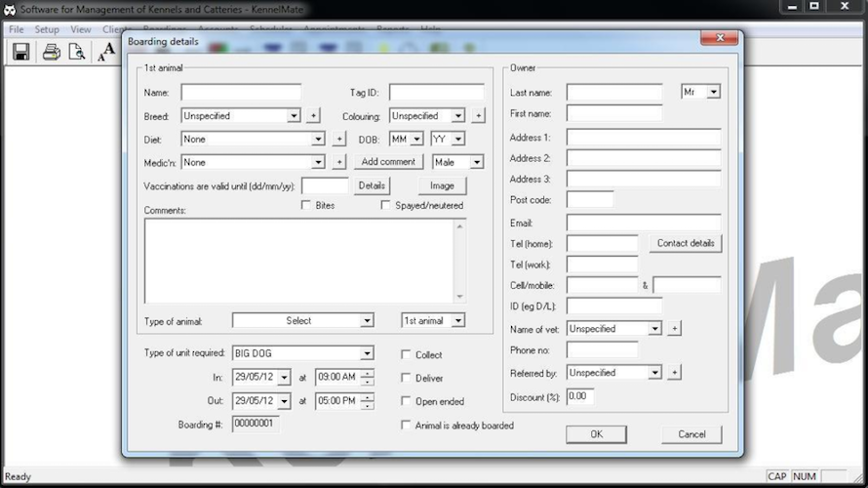This screenshot has width=868, height=488.
Task: Click the owner's Last name field
Action: point(614,92)
